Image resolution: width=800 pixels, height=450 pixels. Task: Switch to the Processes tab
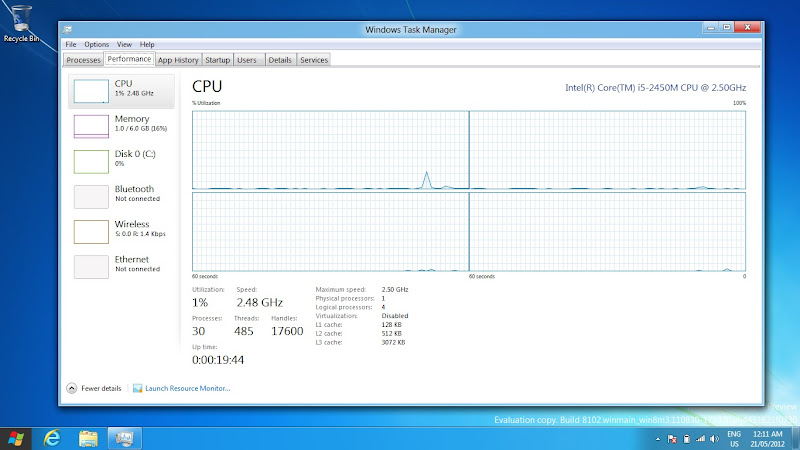pos(83,60)
